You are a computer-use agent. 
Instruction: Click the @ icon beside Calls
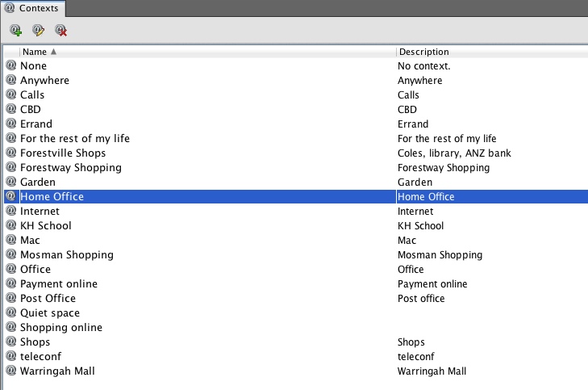tap(11, 95)
